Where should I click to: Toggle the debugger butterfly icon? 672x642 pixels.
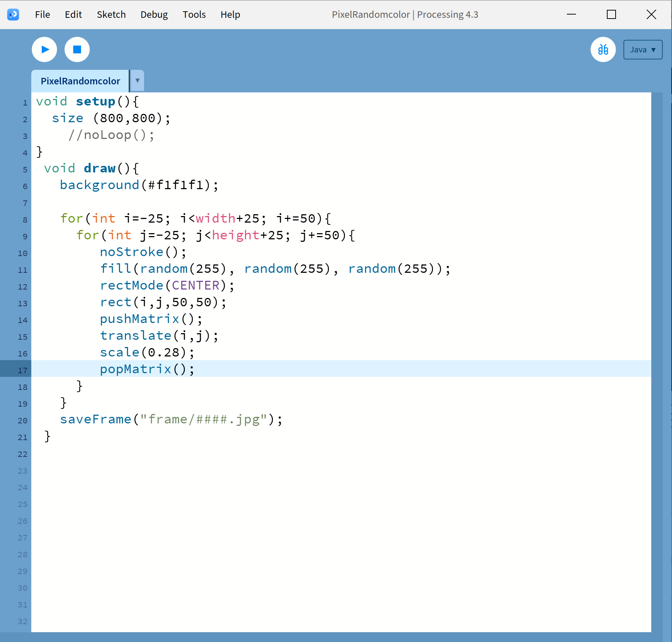[x=603, y=49]
